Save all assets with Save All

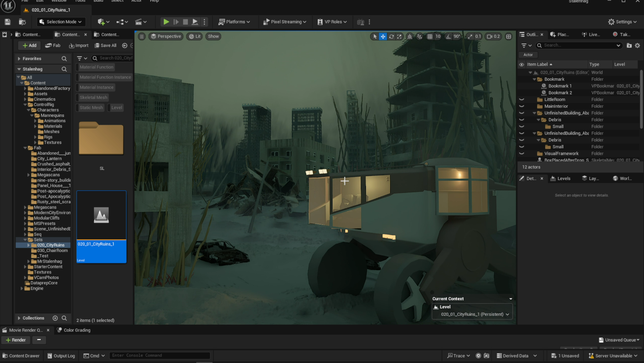coord(105,45)
